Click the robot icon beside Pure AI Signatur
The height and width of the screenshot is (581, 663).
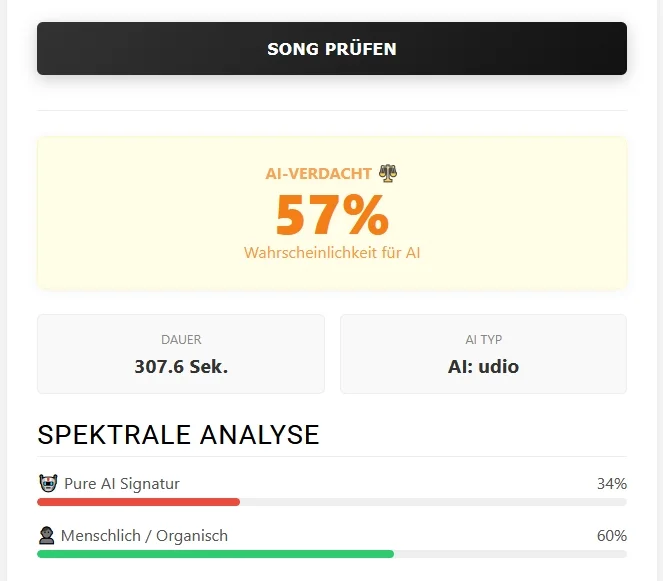[48, 484]
